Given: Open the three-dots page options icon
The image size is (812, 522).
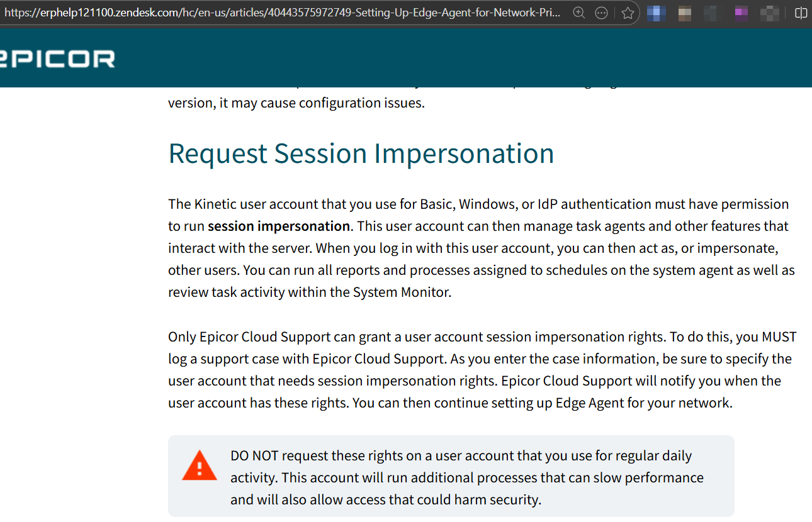Looking at the screenshot, I should [601, 13].
